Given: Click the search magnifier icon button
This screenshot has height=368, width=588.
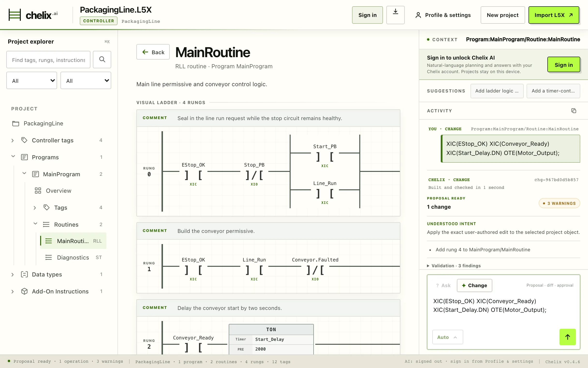Looking at the screenshot, I should click(x=102, y=59).
